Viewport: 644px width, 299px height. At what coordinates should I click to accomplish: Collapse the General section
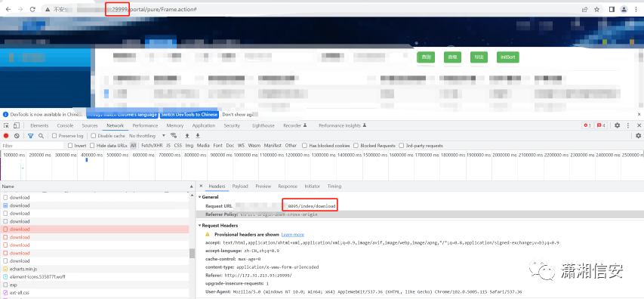[x=199, y=197]
